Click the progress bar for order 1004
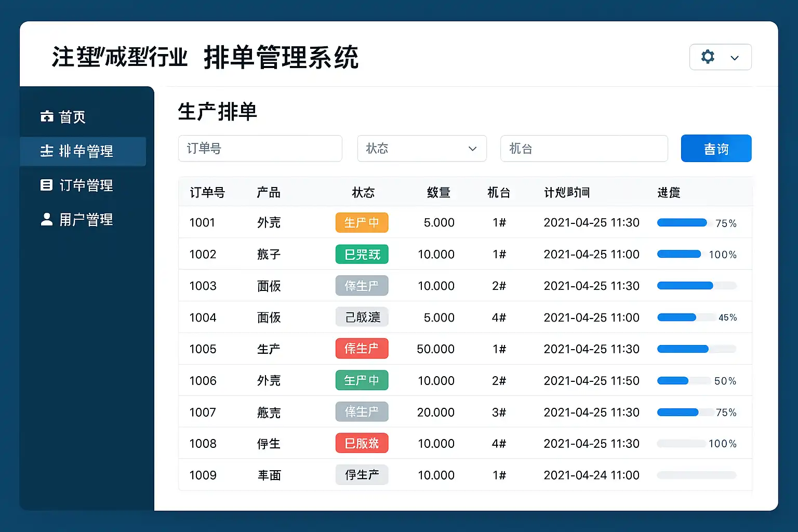The image size is (798, 532). tap(685, 317)
